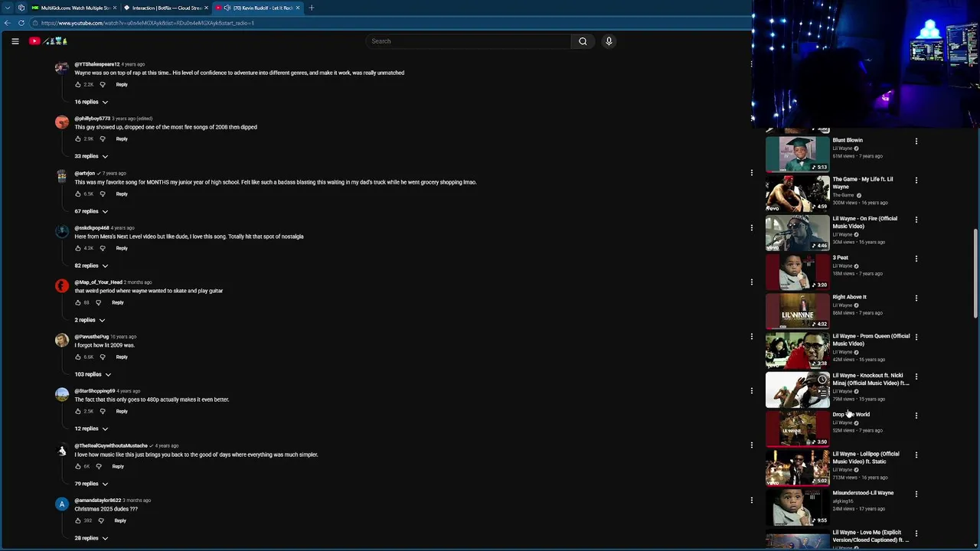Play Lil Wayne - On Fire thumbnail
Viewport: 980px width, 551px height.
click(x=797, y=233)
